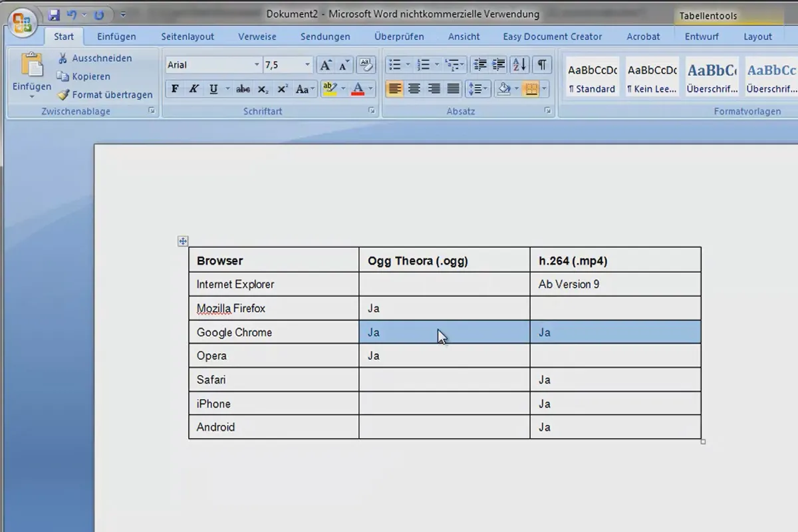The image size is (798, 532).
Task: Expand the font color arrow
Action: 370,88
